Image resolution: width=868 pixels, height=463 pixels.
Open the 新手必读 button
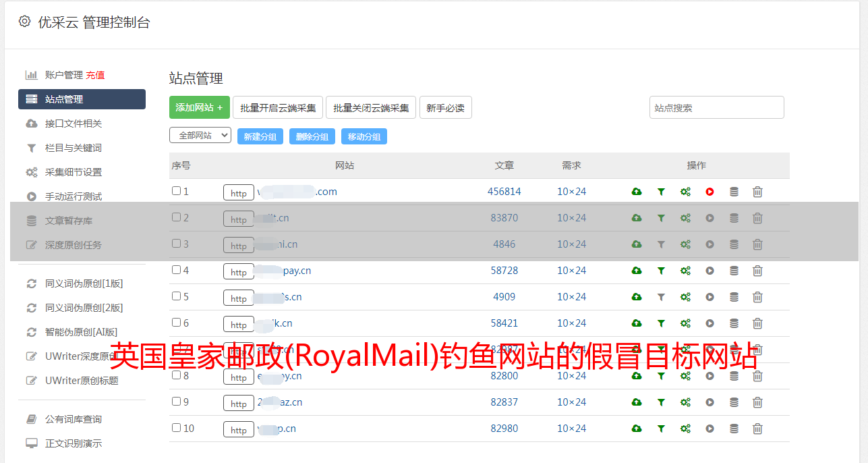tap(445, 107)
